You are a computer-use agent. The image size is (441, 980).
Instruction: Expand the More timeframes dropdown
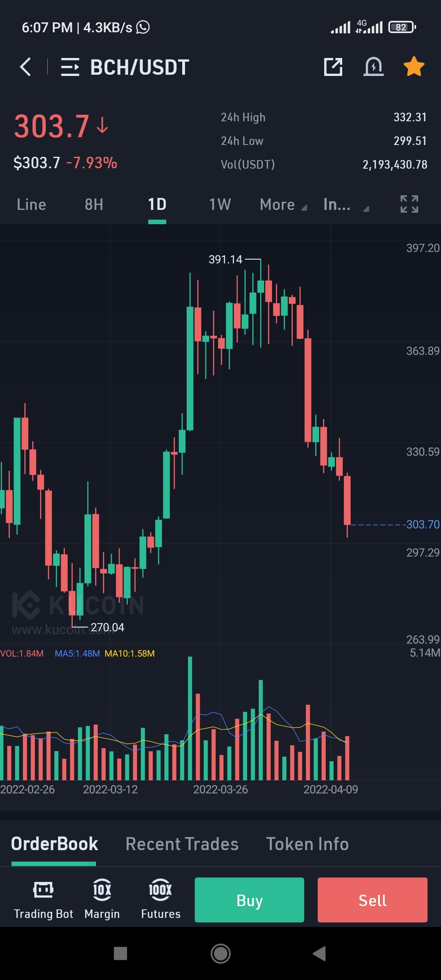pos(283,205)
